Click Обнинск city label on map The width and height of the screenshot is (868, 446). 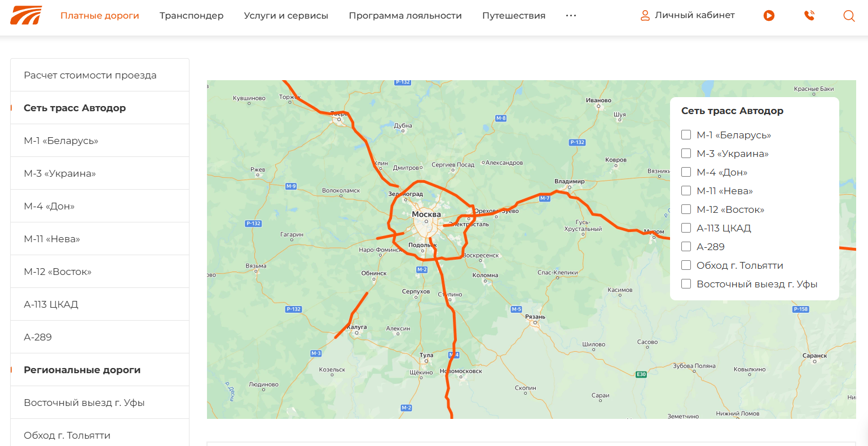[x=374, y=273]
